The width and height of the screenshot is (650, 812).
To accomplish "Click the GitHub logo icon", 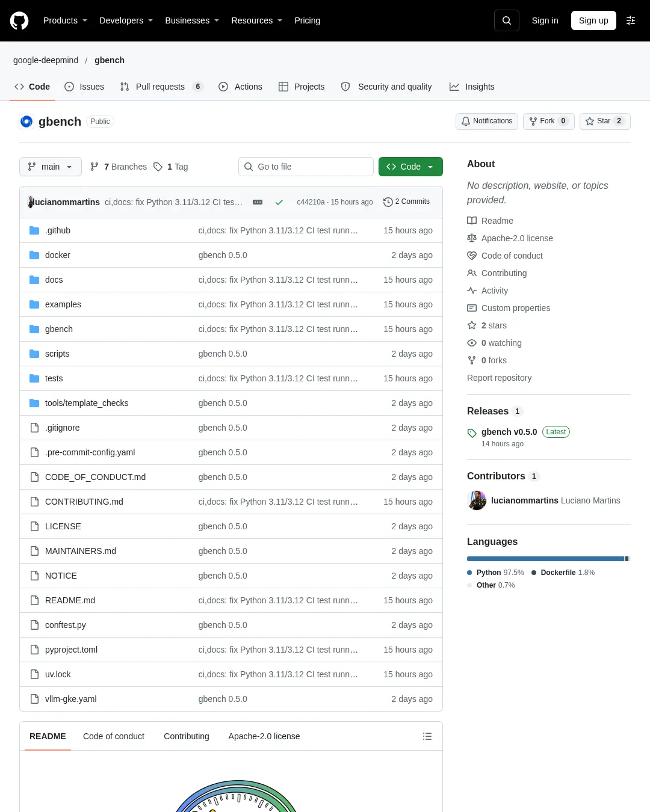I will click(x=19, y=20).
